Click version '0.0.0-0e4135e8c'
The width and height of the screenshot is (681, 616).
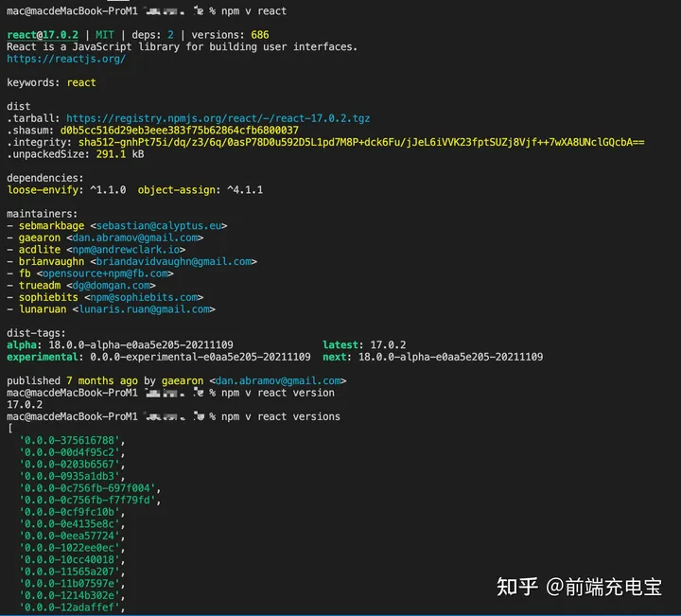pyautogui.click(x=69, y=524)
